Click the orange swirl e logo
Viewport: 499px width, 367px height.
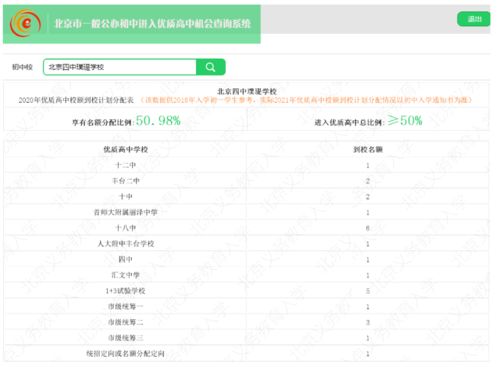(x=25, y=23)
